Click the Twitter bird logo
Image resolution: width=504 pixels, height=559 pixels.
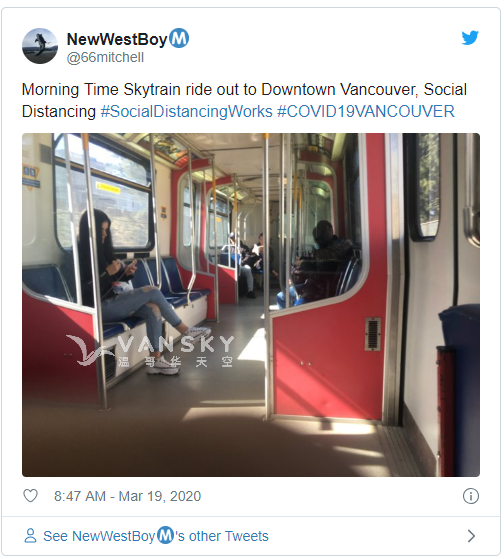(470, 38)
